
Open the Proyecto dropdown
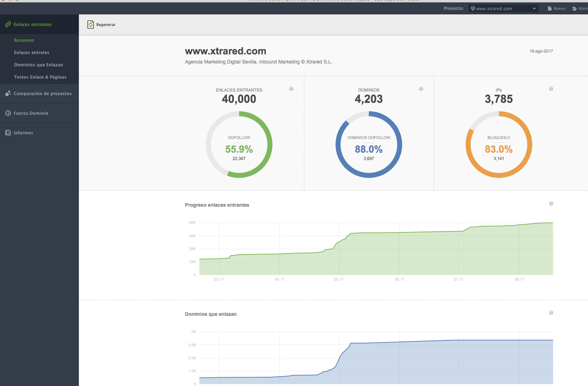coord(503,8)
